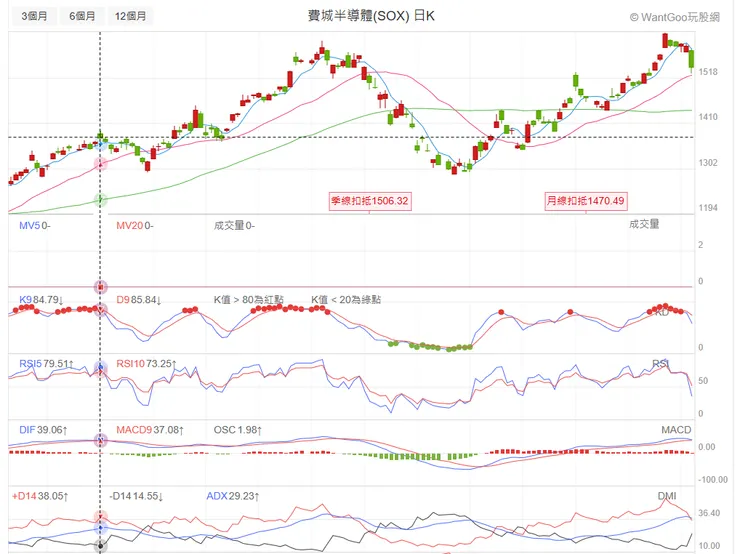Click the 1410 price axis label
The image size is (740, 554).
(x=708, y=117)
